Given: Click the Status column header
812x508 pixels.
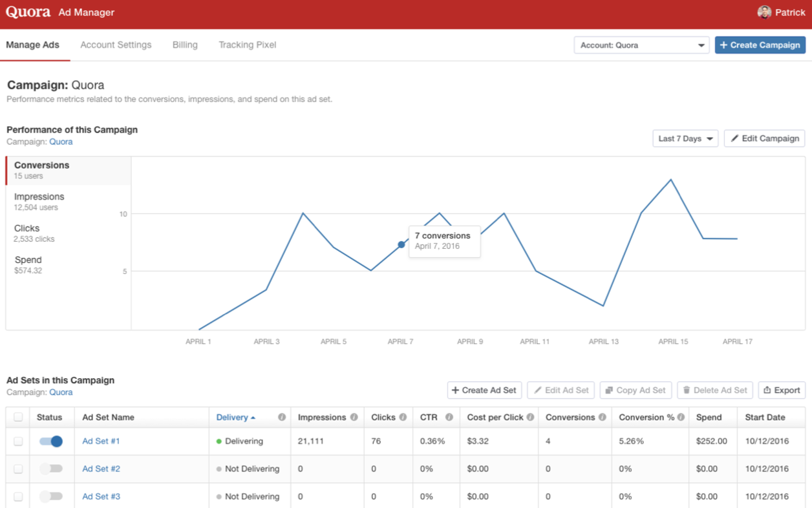Looking at the screenshot, I should coord(49,418).
